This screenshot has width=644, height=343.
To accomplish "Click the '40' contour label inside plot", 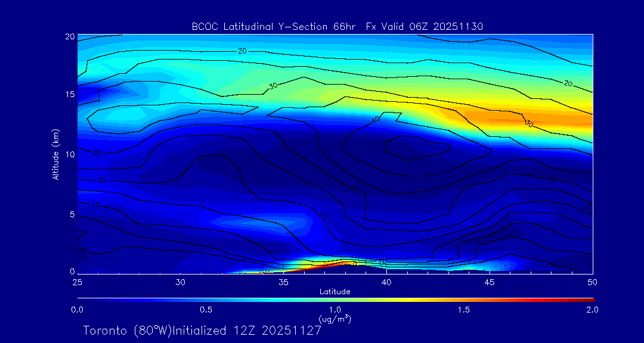I will 376,119.
